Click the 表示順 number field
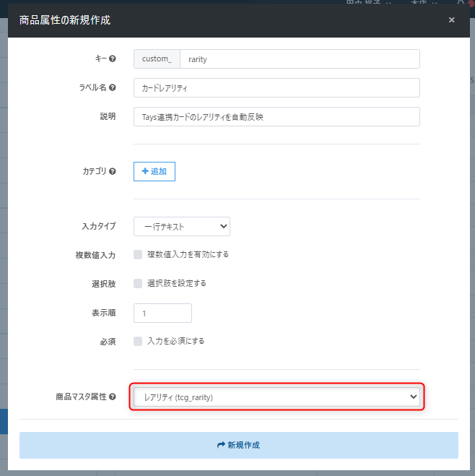475x476 pixels. 162,313
